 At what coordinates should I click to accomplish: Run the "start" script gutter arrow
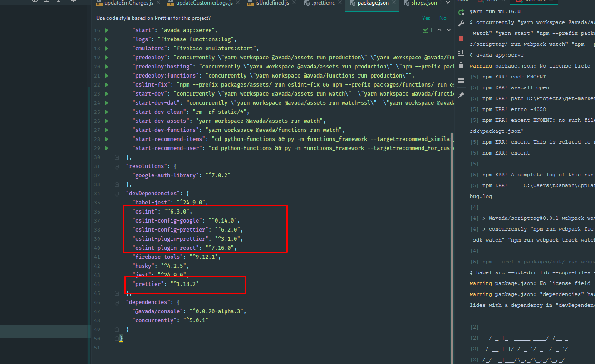point(107,30)
